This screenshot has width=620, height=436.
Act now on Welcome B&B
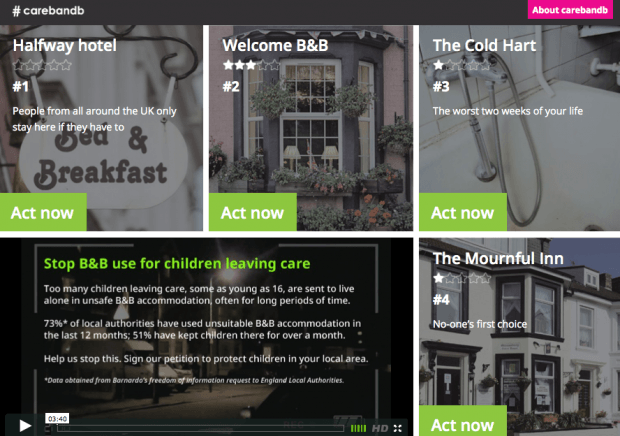pos(253,212)
